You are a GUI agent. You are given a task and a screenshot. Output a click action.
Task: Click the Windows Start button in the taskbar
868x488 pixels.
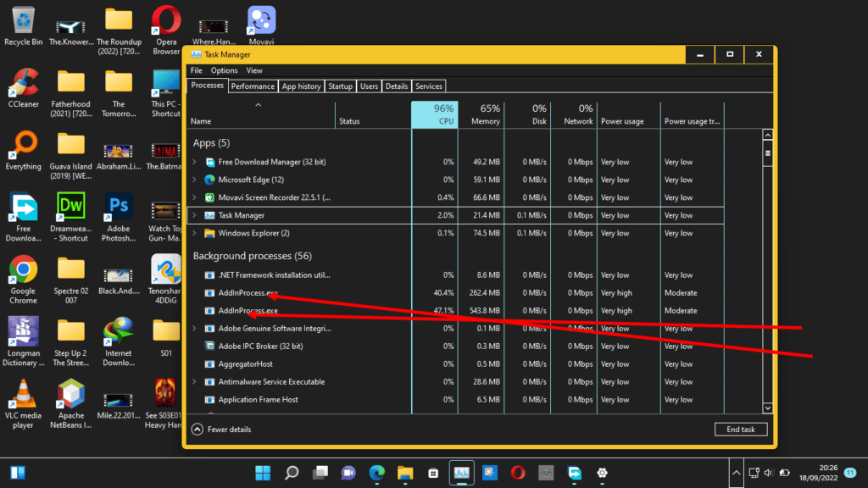[263, 473]
